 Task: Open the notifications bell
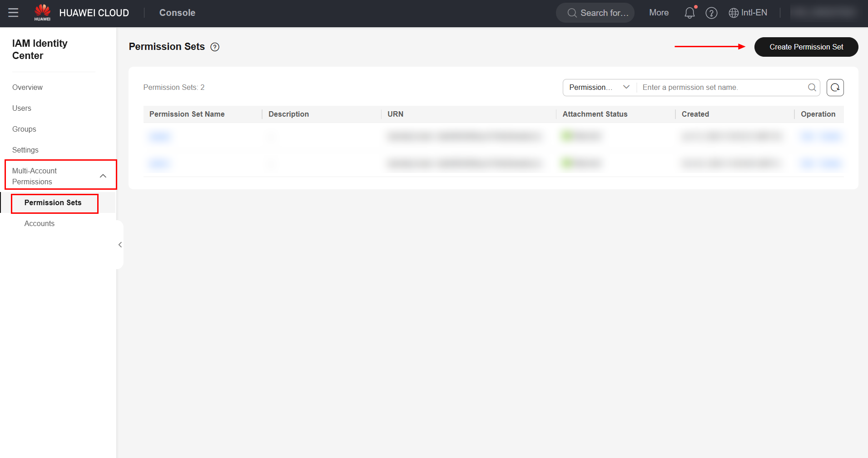[689, 13]
